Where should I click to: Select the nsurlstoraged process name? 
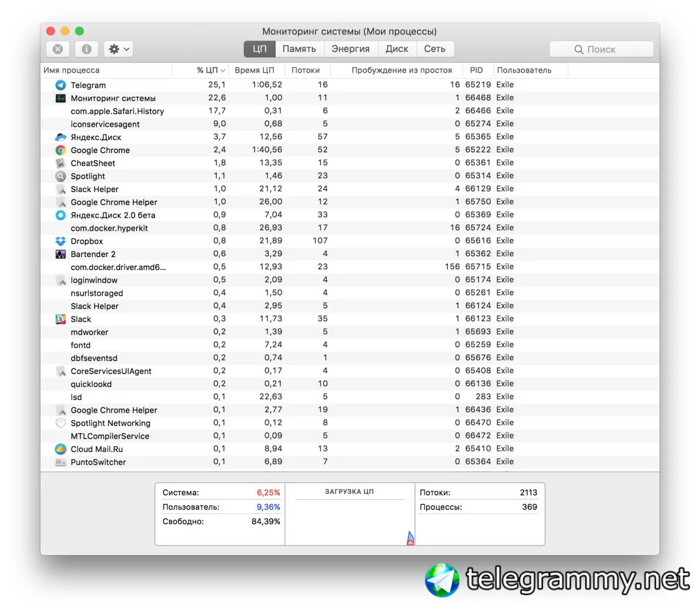pyautogui.click(x=97, y=293)
